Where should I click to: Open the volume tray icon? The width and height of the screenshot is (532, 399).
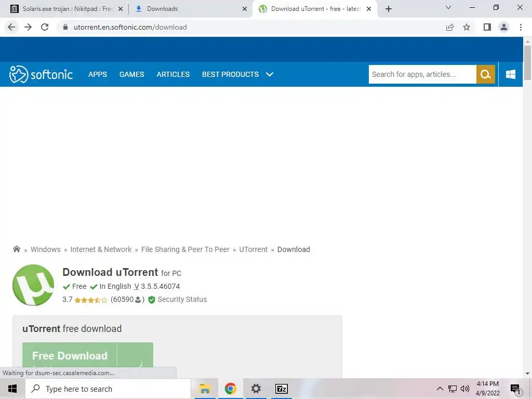pos(465,389)
